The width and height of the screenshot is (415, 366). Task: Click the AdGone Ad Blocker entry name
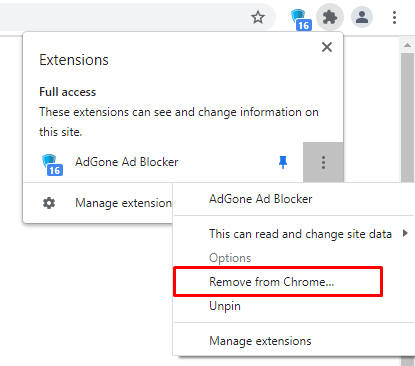pos(127,162)
